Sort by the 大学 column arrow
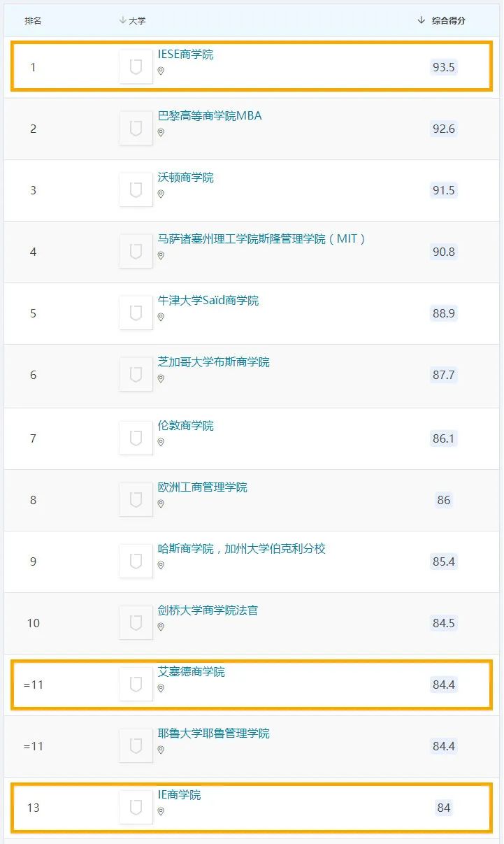The image size is (504, 844). (123, 20)
